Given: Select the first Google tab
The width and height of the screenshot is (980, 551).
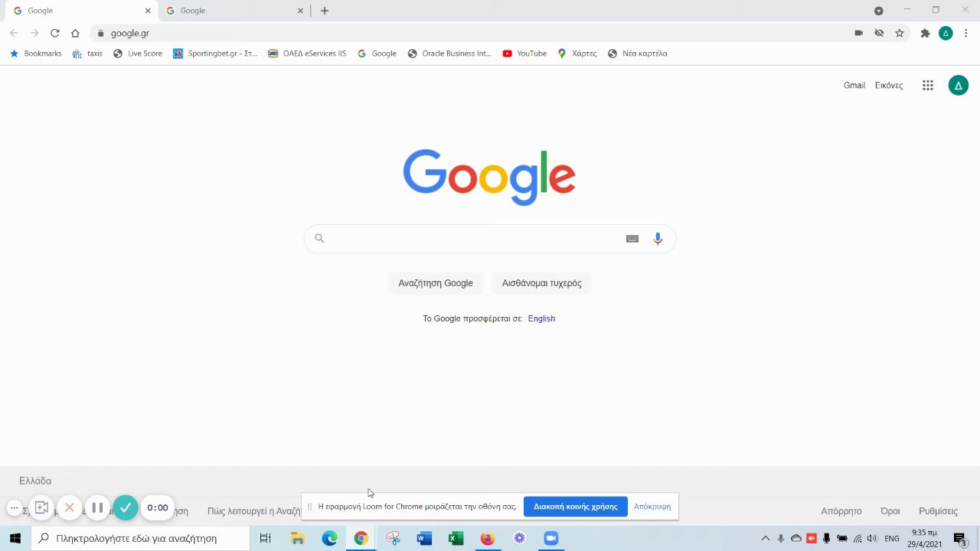Looking at the screenshot, I should click(80, 11).
